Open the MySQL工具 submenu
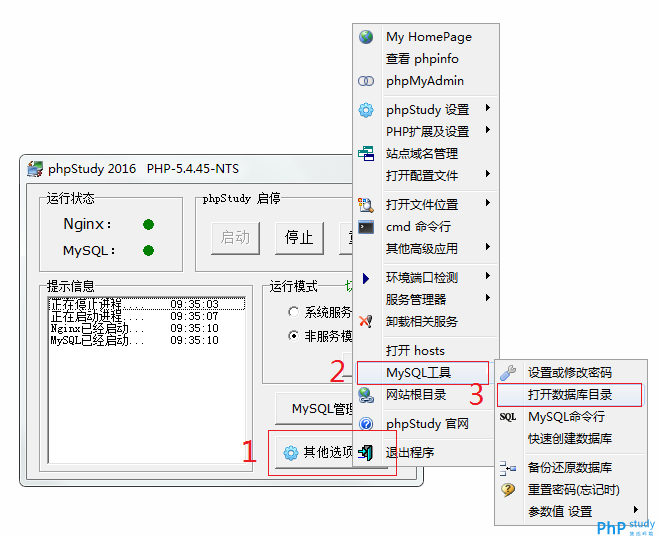The width and height of the screenshot is (661, 537). tap(423, 373)
